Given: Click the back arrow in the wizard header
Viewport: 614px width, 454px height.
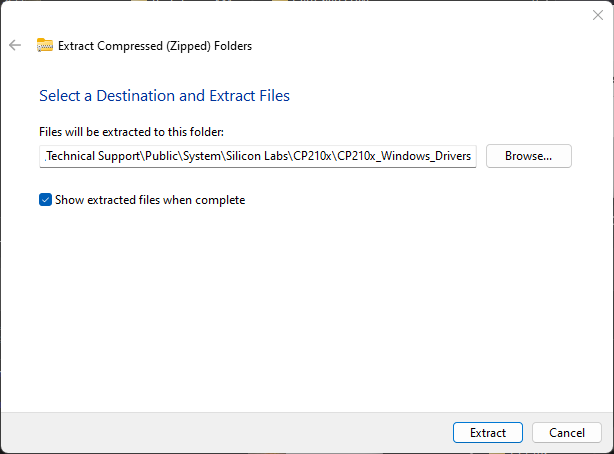Looking at the screenshot, I should [15, 45].
